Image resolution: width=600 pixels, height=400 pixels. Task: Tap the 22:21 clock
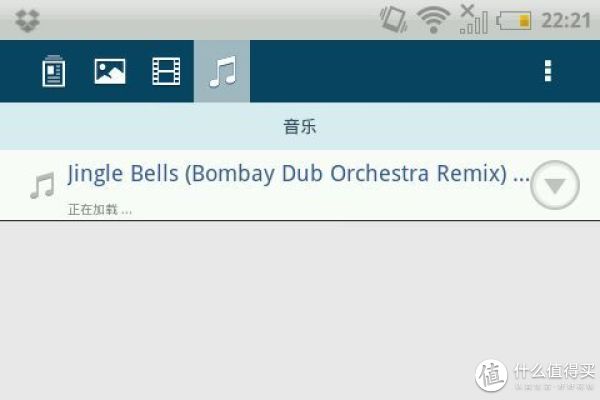click(x=566, y=20)
